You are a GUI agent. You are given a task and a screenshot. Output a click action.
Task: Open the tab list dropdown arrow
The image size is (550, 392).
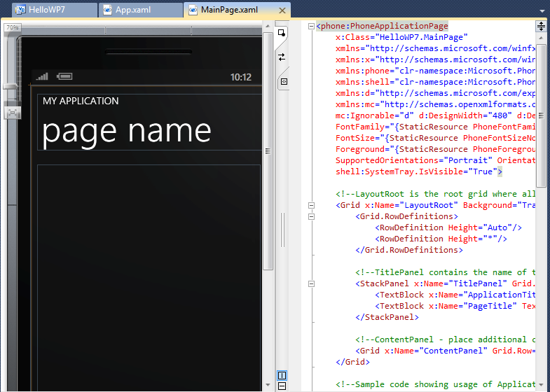point(542,10)
